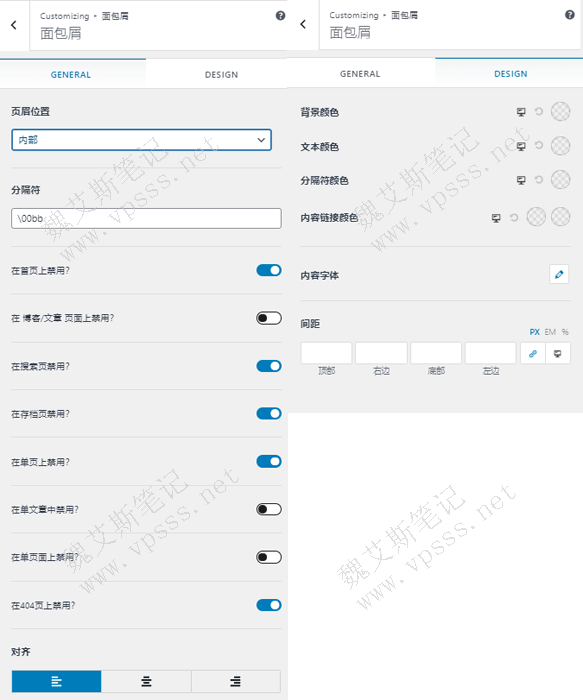Switch to the DESIGN tab in left panel
The height and width of the screenshot is (700, 583).
221,75
